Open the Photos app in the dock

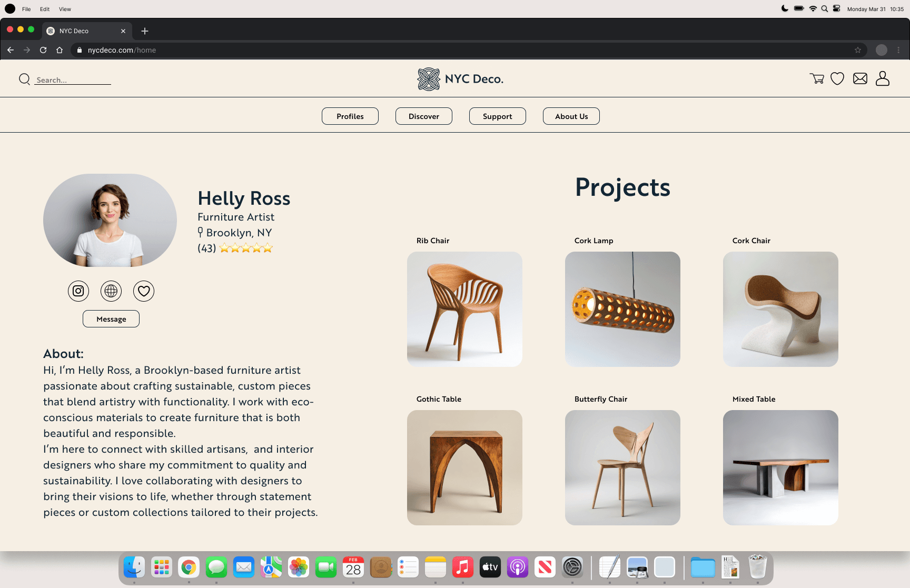[x=299, y=567]
